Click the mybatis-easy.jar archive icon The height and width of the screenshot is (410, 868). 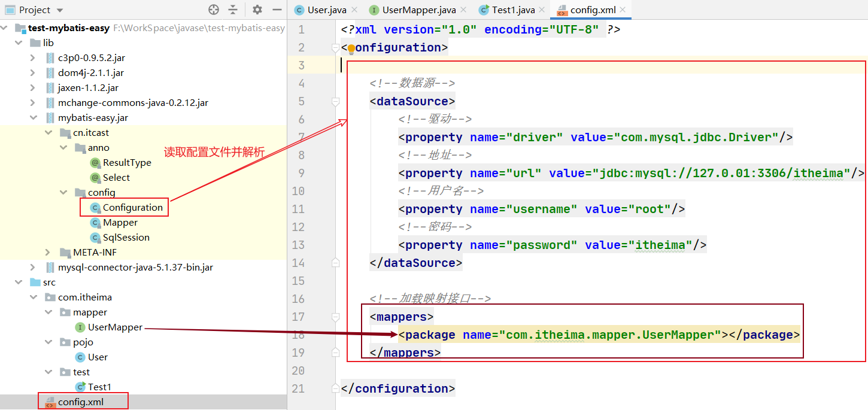[50, 117]
